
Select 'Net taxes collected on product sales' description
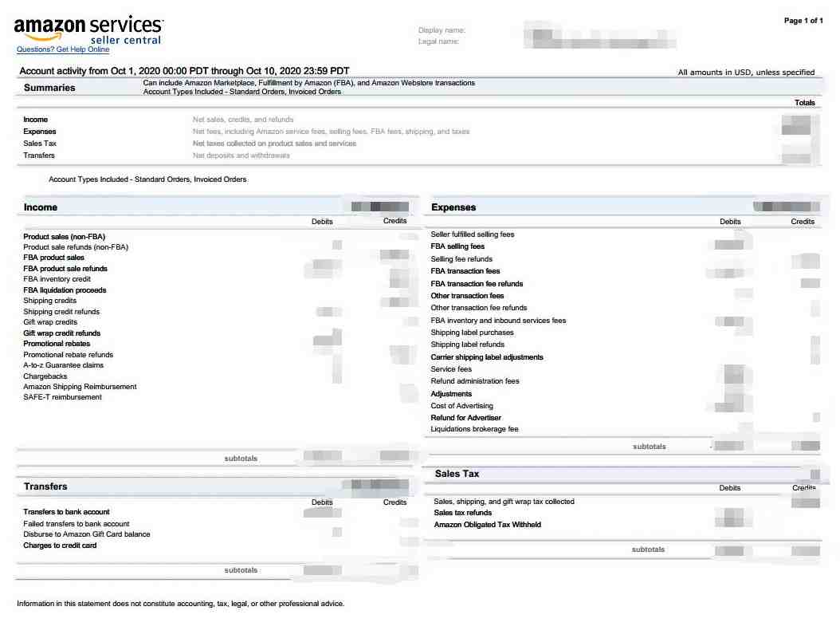pos(274,144)
